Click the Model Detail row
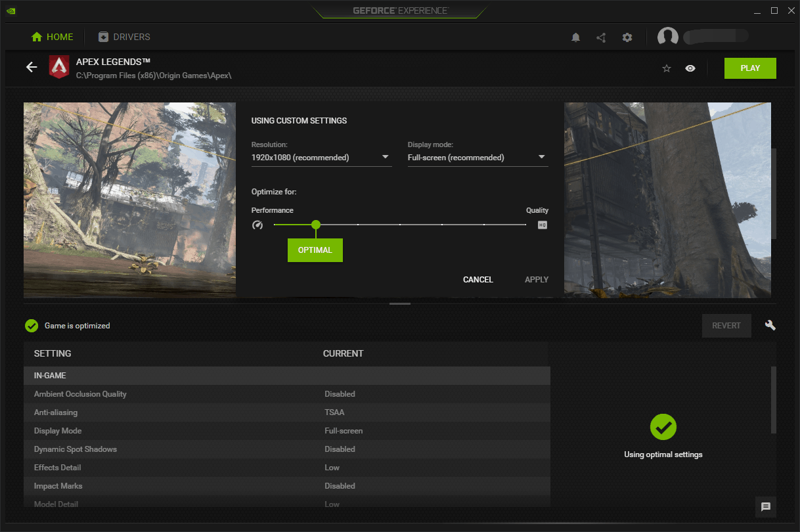This screenshot has width=800, height=532. 287,503
